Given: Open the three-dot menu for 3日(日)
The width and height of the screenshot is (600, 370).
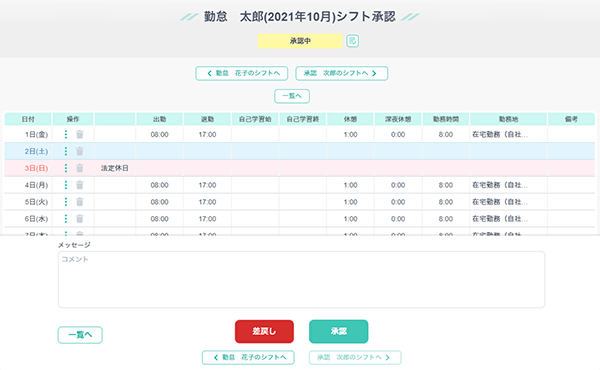Looking at the screenshot, I should pos(66,168).
